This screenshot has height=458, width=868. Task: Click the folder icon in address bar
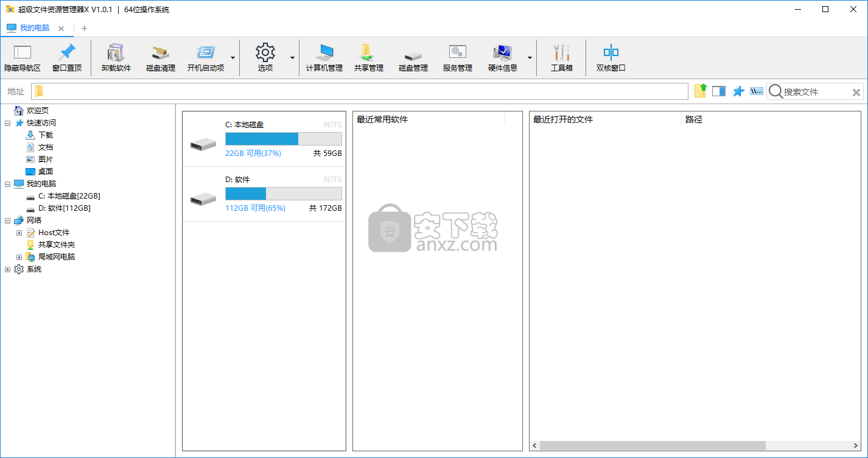(39, 91)
